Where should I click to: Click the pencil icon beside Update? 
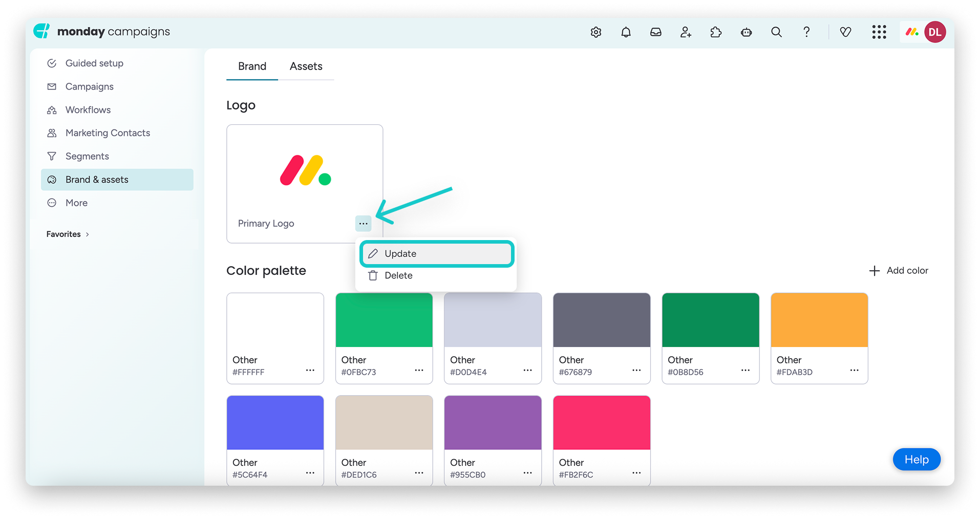click(373, 254)
